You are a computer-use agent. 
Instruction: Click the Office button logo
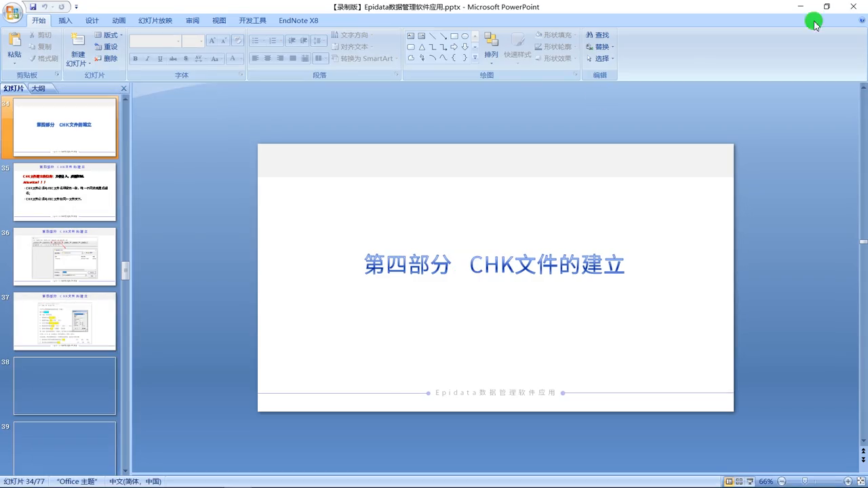point(12,12)
